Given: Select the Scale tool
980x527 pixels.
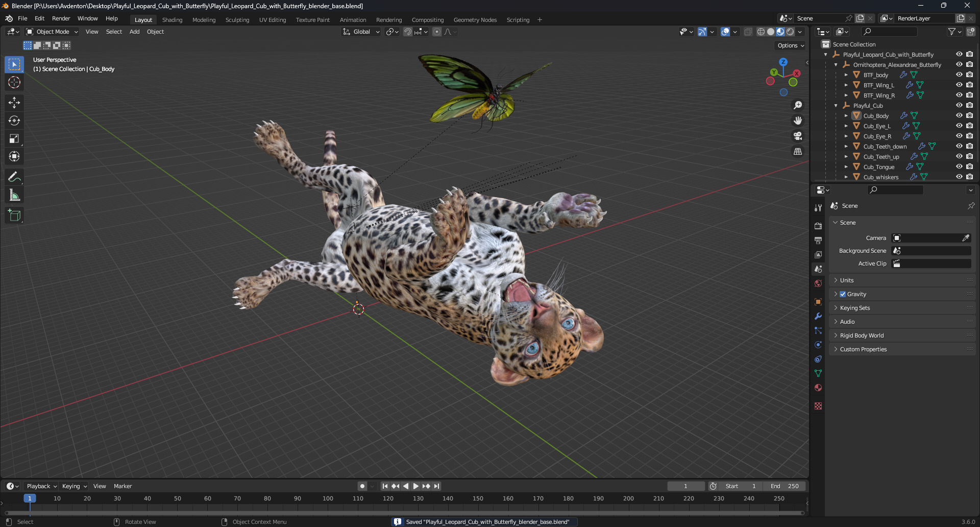Looking at the screenshot, I should coord(14,138).
